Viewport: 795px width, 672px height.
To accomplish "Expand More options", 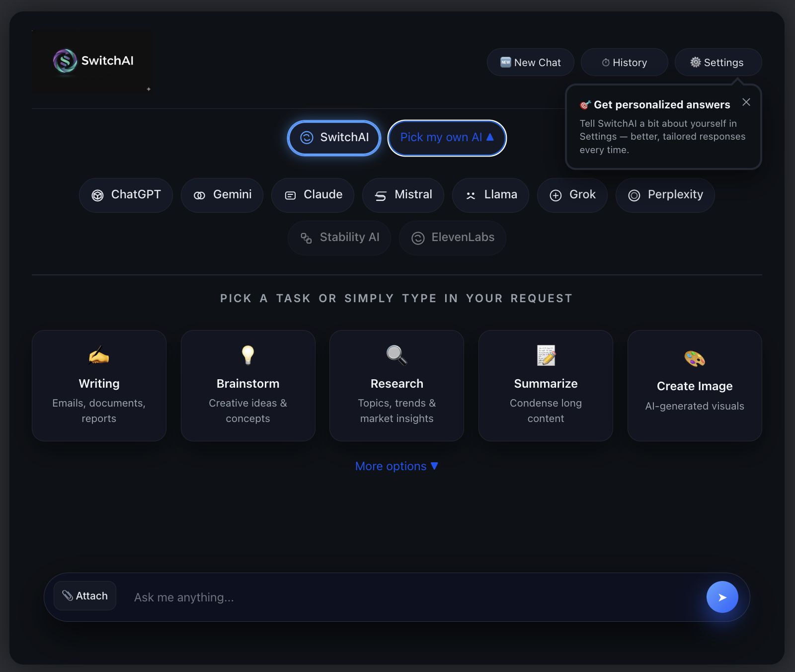I will click(x=397, y=466).
